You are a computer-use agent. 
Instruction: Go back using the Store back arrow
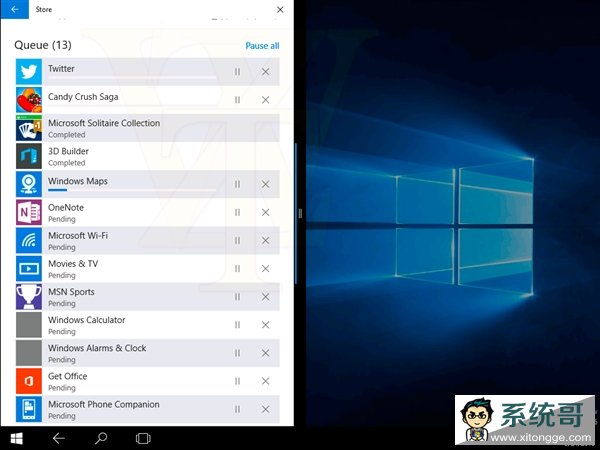coord(15,9)
